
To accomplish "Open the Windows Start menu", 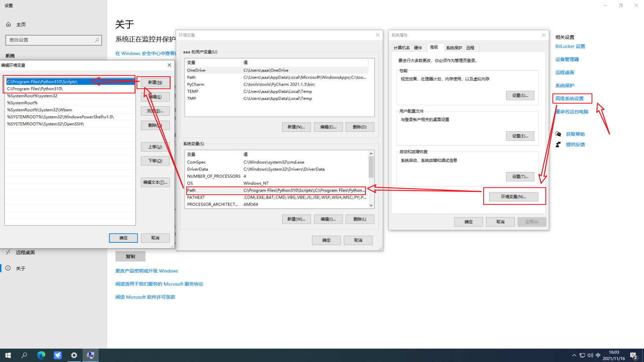I will 8,355.
